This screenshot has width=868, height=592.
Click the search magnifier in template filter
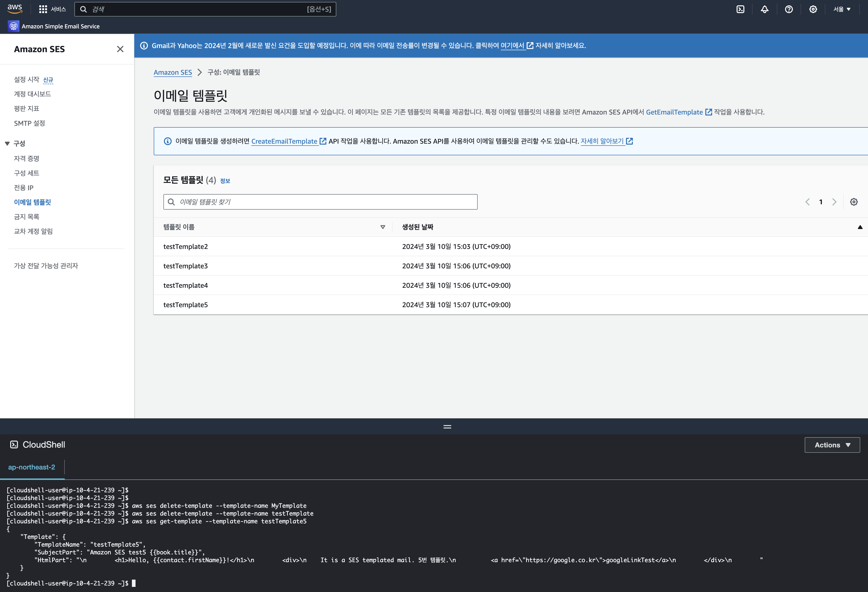pyautogui.click(x=171, y=202)
